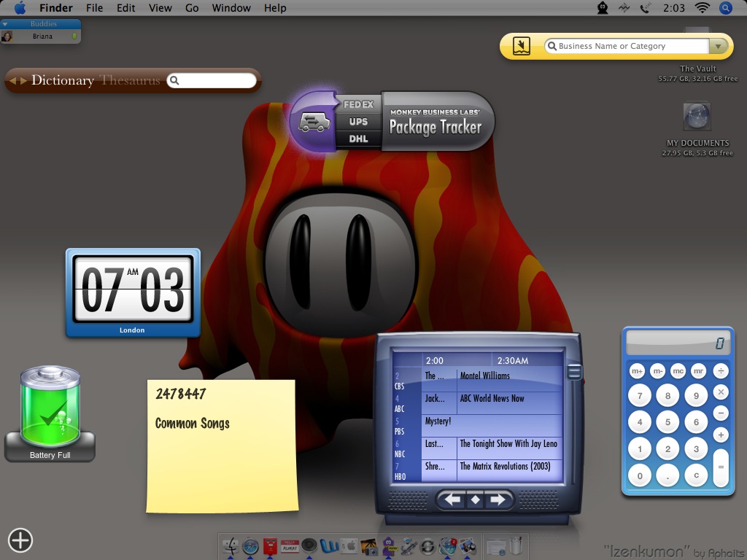Collapse the Buddies list triangle
Image resolution: width=747 pixels, height=560 pixels.
[5, 24]
